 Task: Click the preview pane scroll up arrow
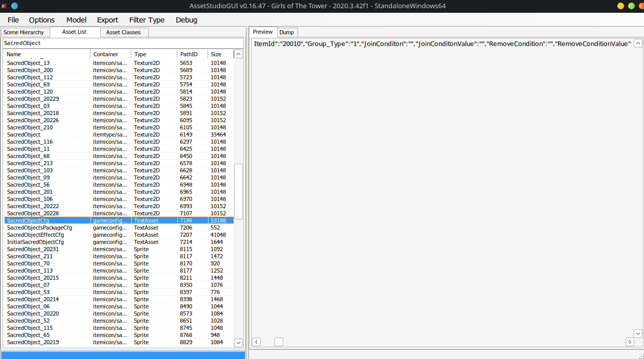638,43
